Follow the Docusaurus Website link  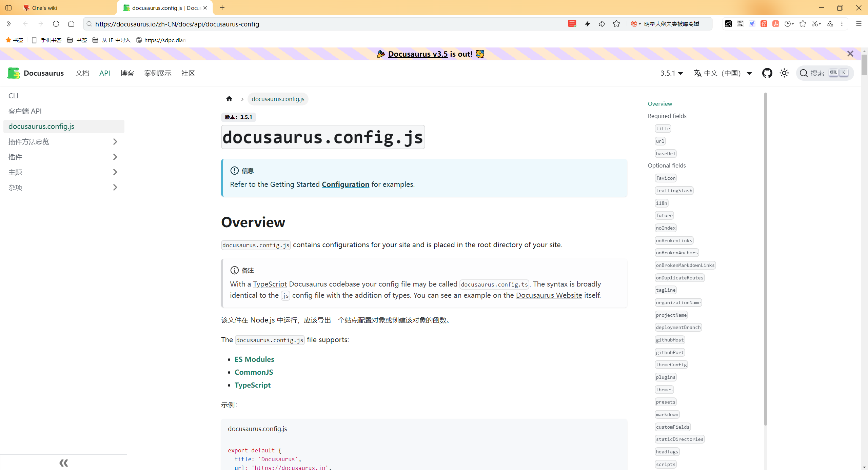point(549,295)
